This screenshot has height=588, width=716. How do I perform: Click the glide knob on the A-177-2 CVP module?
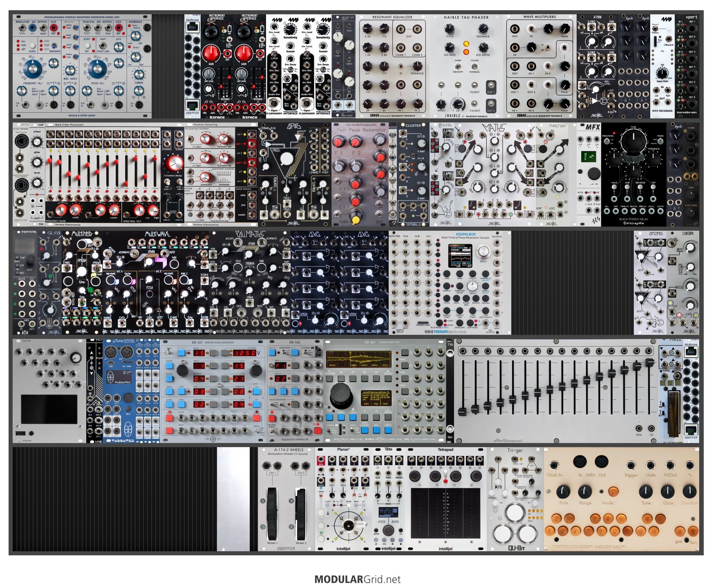(37, 162)
